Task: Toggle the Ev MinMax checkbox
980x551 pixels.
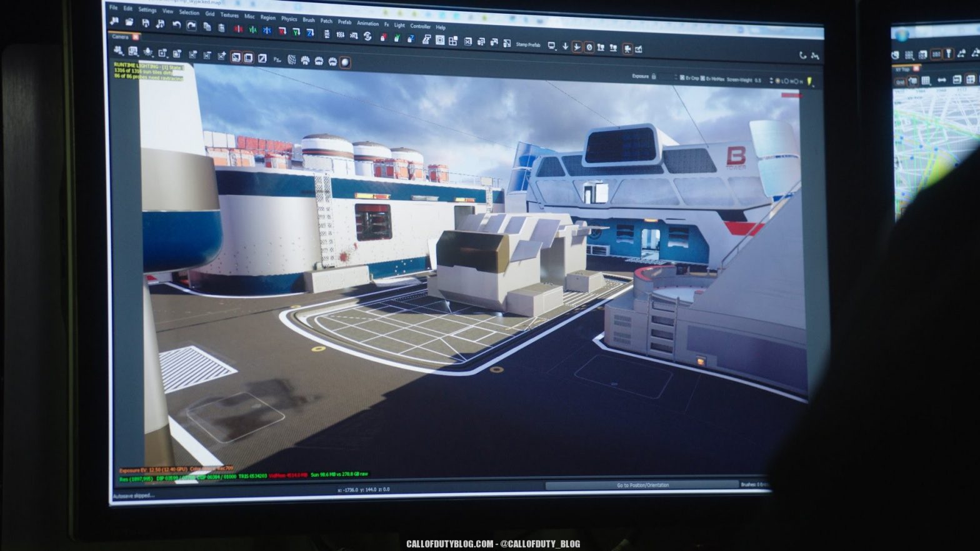Action: (x=702, y=78)
